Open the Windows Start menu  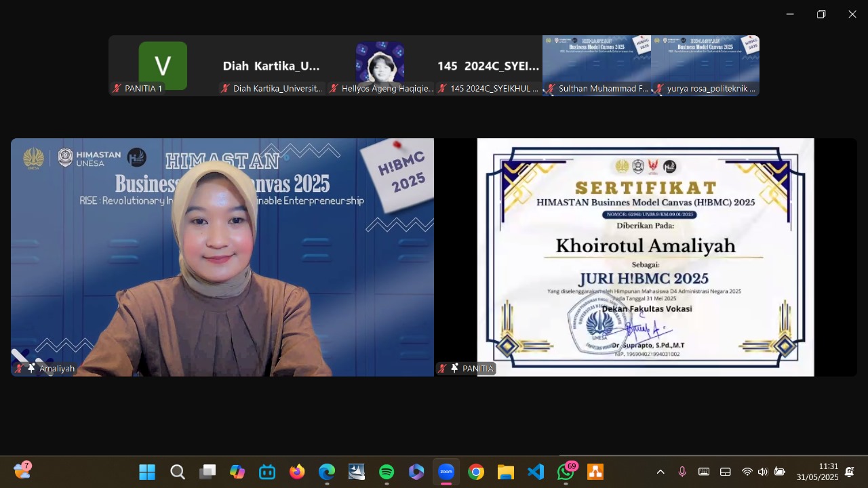tap(147, 472)
